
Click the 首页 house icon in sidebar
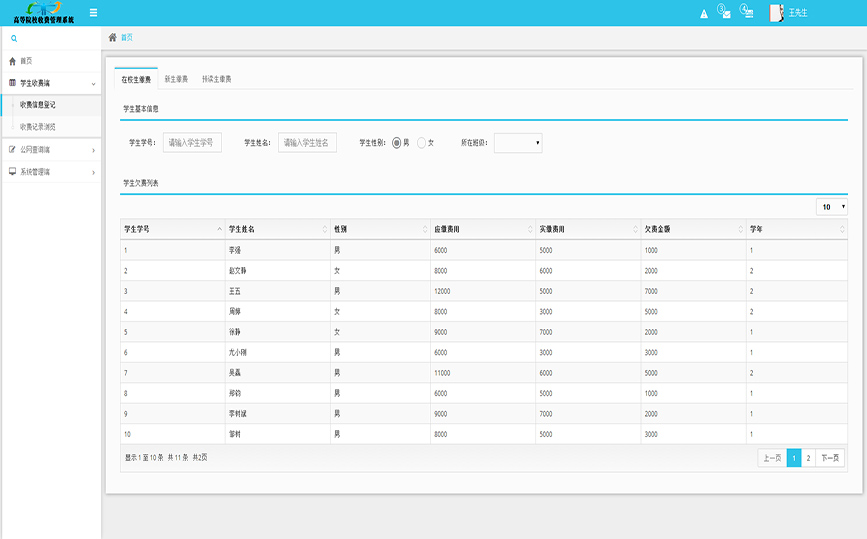click(x=12, y=61)
